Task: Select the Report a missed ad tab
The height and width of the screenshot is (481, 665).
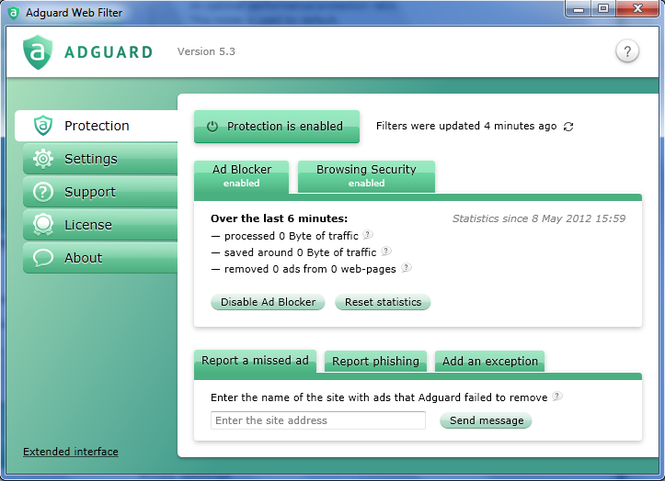Action: 255,361
